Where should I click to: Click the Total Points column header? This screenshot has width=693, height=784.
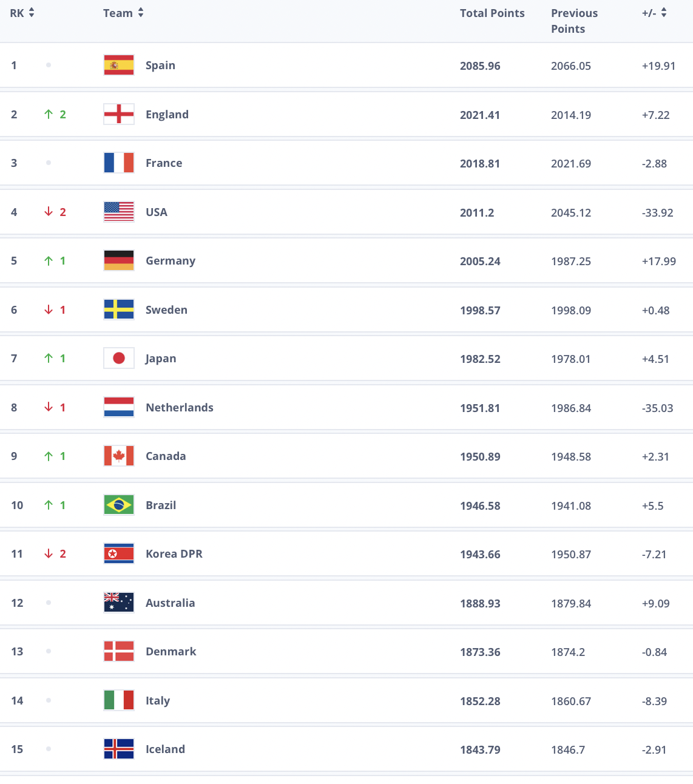492,13
